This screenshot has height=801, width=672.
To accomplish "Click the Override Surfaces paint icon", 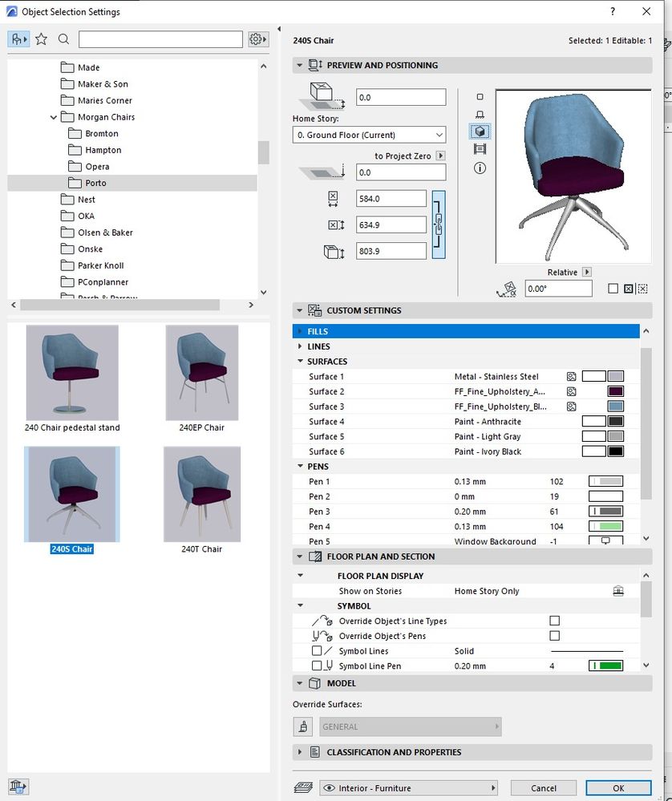I will [303, 726].
